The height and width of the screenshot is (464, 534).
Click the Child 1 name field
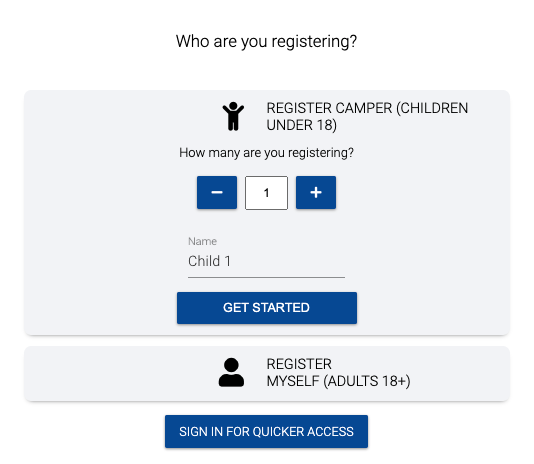point(266,261)
